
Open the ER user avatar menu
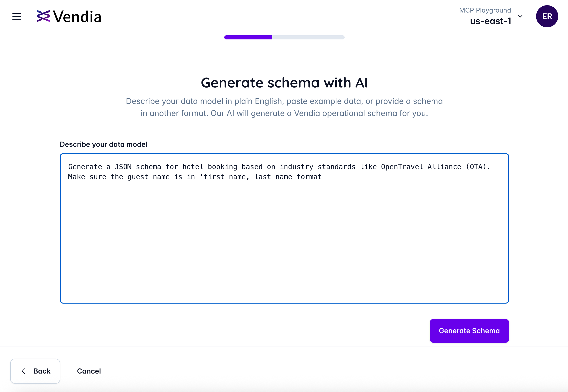[x=547, y=16]
